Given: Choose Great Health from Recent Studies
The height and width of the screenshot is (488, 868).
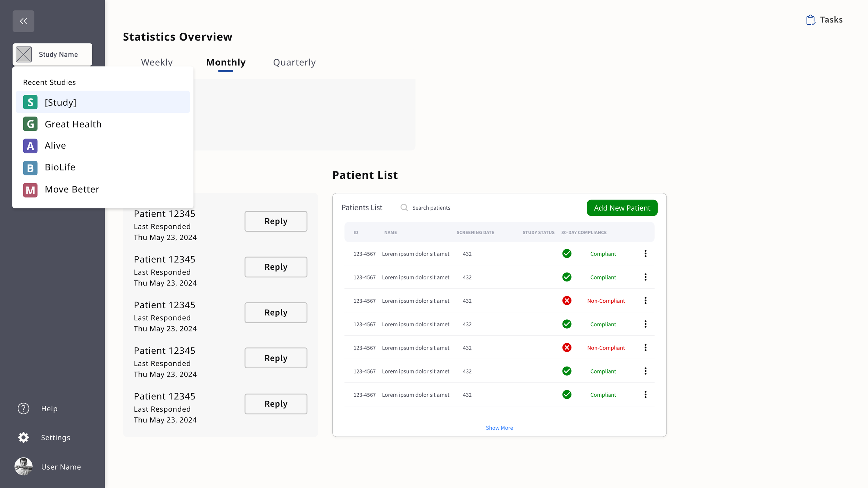Looking at the screenshot, I should click(73, 124).
